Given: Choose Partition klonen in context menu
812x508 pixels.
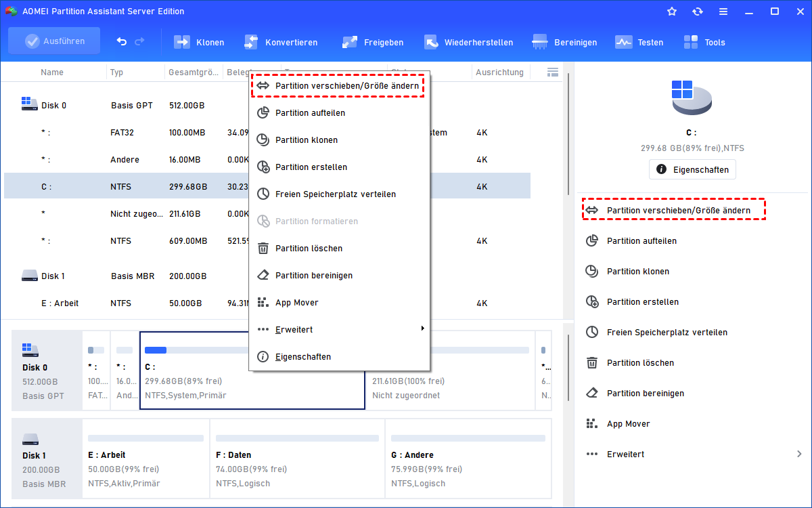Looking at the screenshot, I should (340, 140).
